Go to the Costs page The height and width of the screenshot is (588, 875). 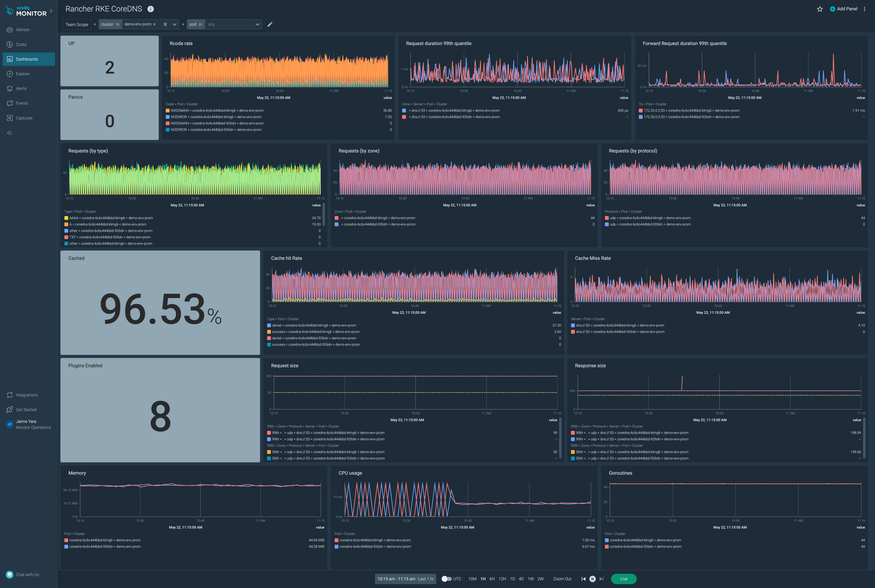click(21, 44)
